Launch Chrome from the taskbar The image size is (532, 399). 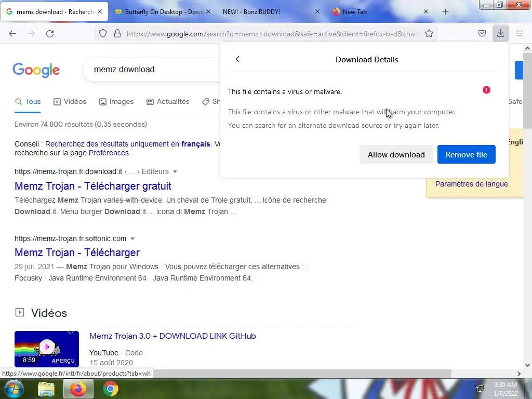[x=111, y=389]
